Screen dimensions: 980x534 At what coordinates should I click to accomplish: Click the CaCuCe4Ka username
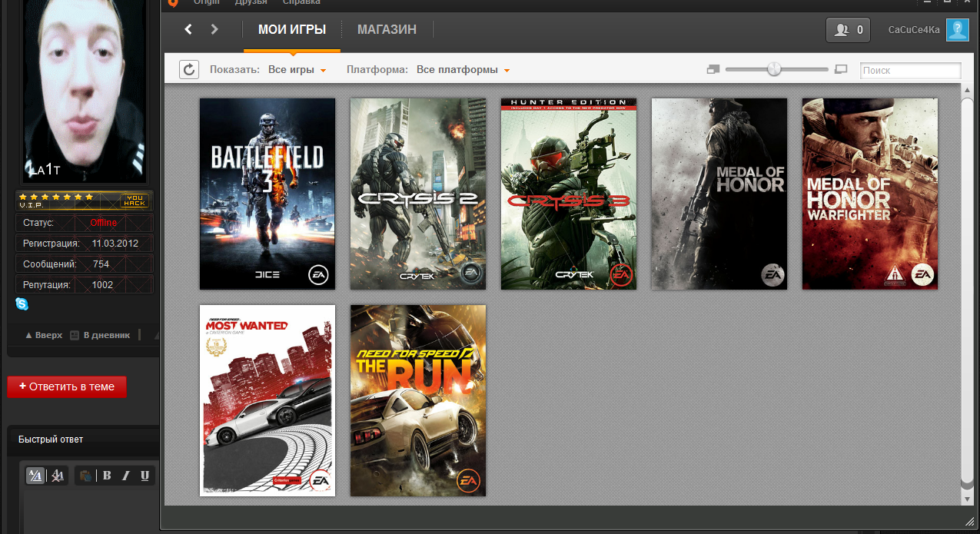[914, 30]
